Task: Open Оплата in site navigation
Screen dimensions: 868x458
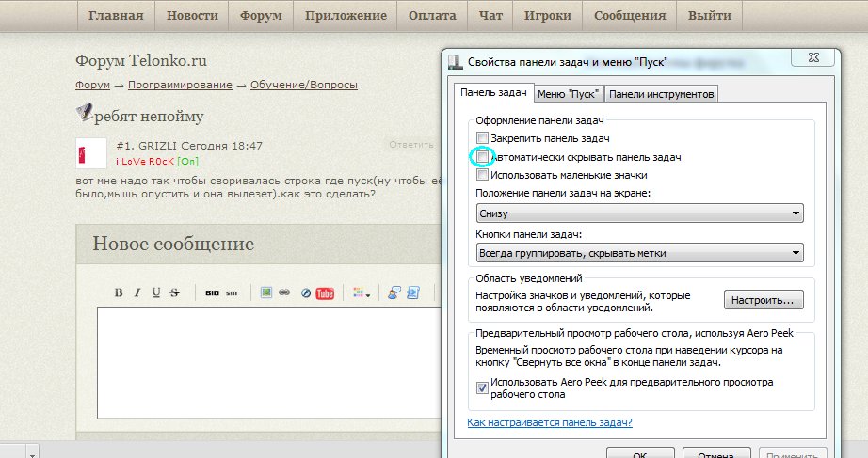Action: click(432, 15)
